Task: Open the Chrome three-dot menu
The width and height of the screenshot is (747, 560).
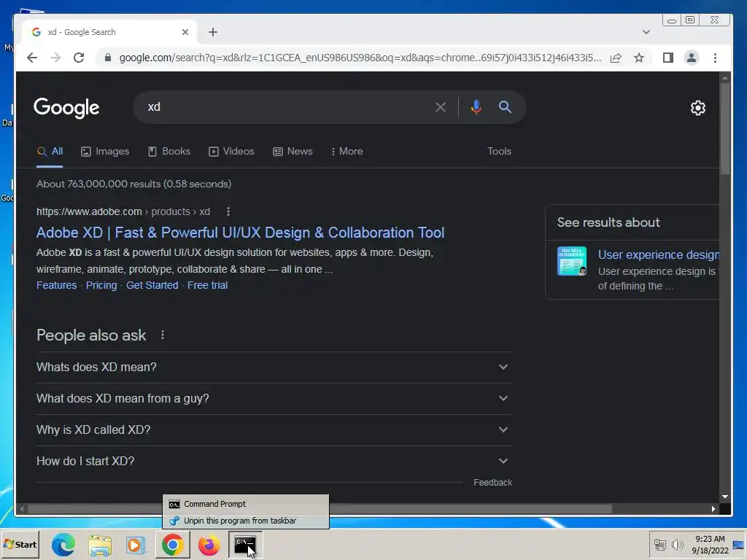Action: (715, 58)
